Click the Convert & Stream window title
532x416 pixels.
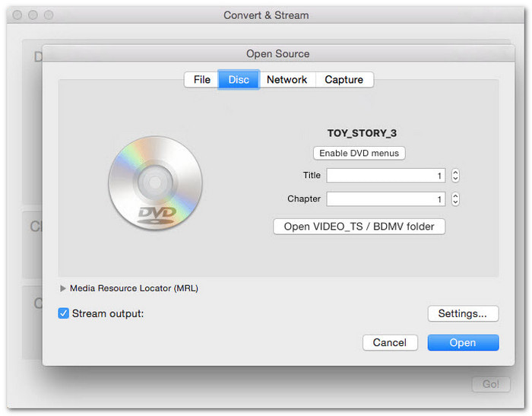click(266, 15)
